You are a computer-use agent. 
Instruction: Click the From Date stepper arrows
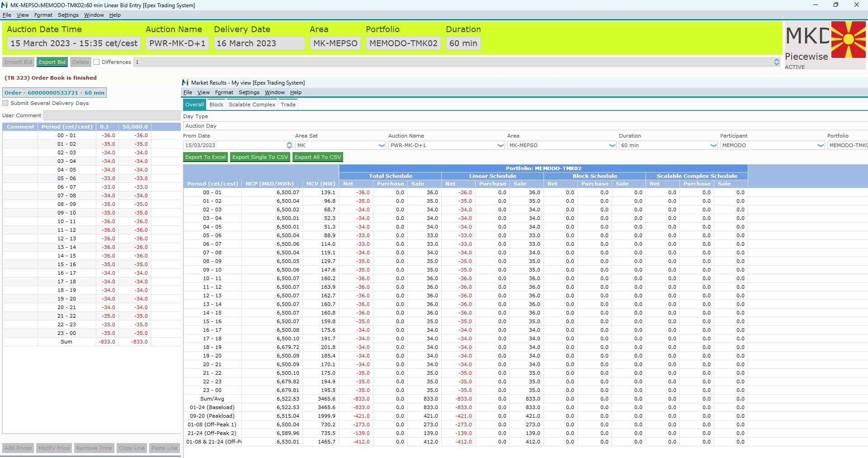289,145
